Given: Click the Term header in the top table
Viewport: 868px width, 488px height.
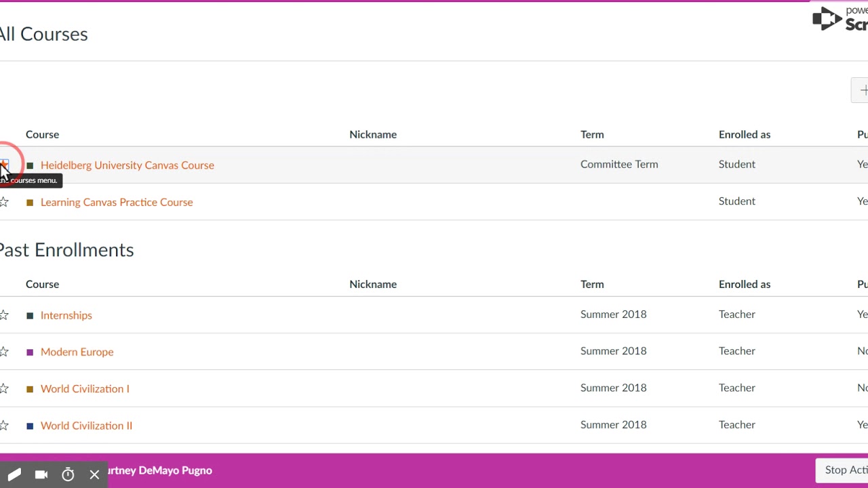Looking at the screenshot, I should coord(592,134).
